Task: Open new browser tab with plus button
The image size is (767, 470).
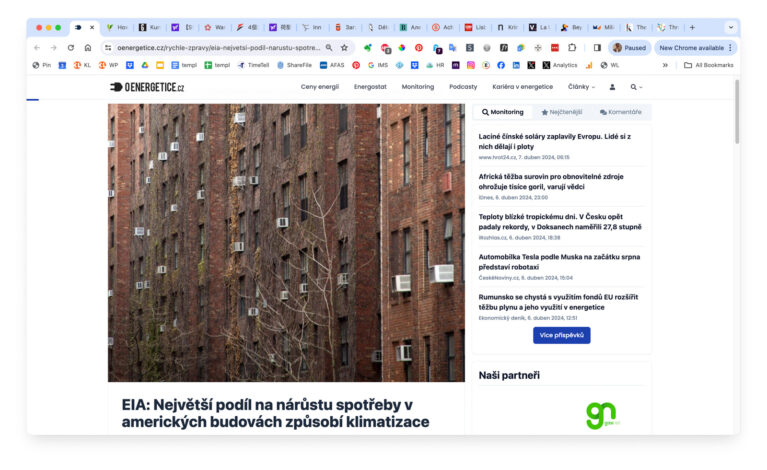Action: point(692,27)
